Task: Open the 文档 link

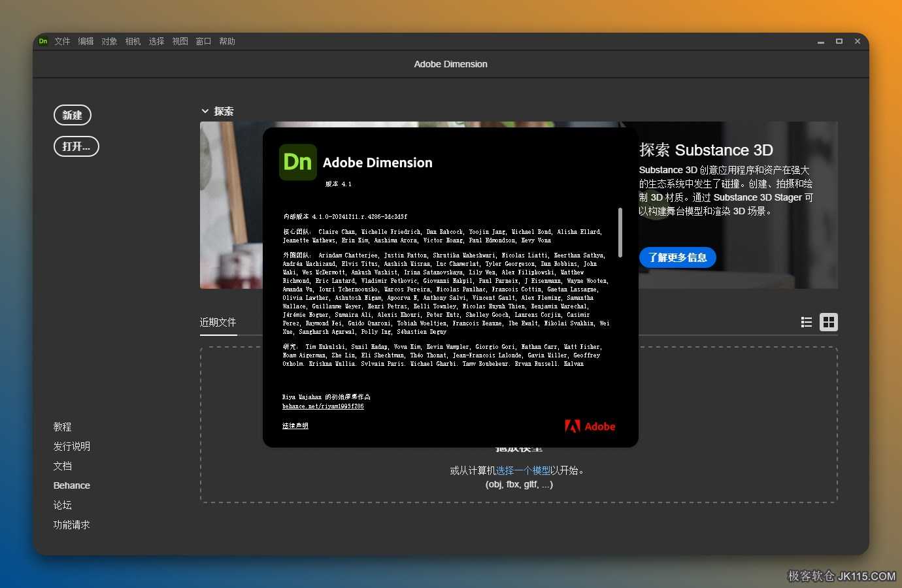Action: click(63, 466)
